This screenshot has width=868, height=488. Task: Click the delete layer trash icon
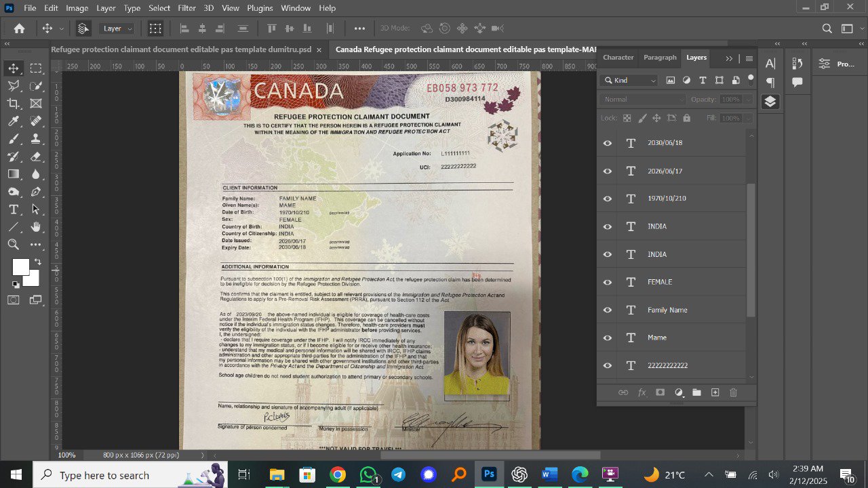tap(733, 392)
